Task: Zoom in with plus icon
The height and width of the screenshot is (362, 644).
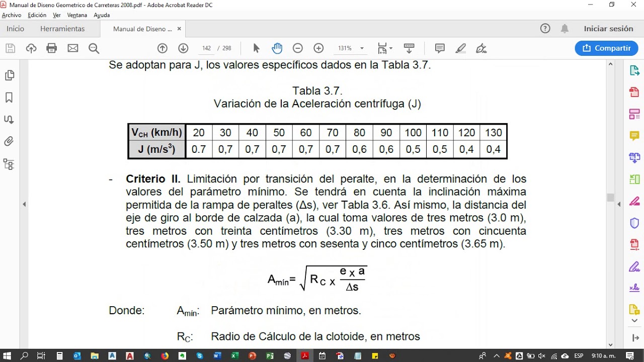Action: tap(318, 48)
